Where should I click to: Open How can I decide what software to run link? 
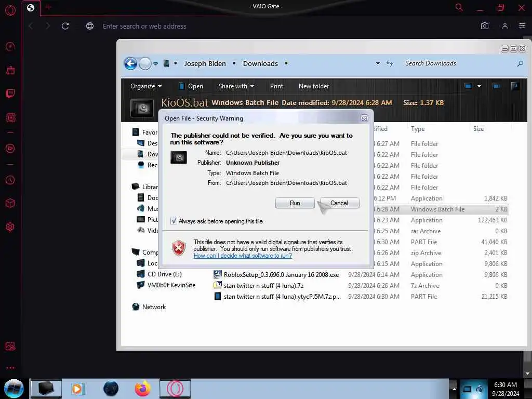(243, 256)
